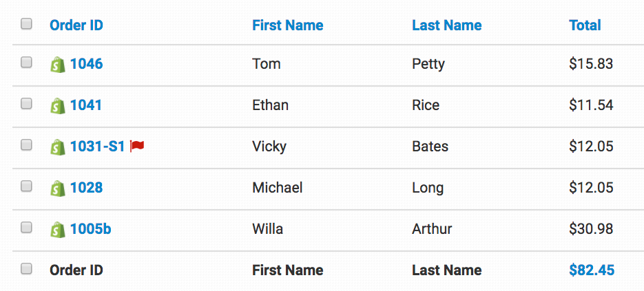Check the box for order 1046
This screenshot has height=291, width=644.
[x=26, y=63]
